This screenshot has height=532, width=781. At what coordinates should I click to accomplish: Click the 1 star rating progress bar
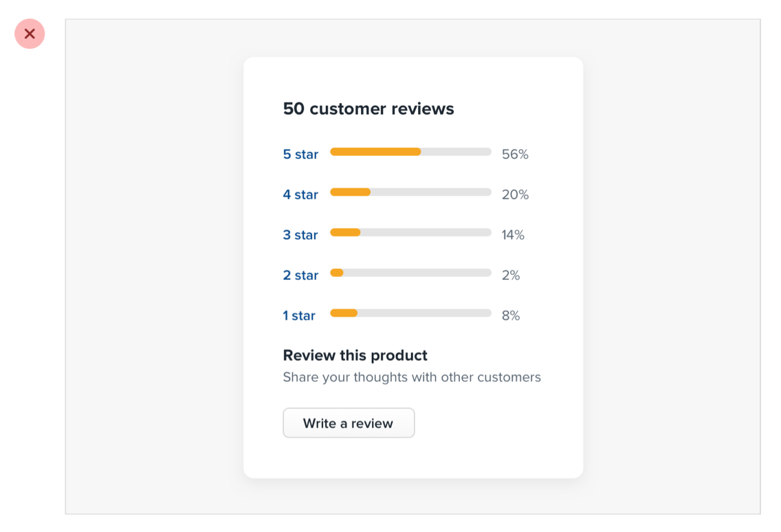click(410, 313)
